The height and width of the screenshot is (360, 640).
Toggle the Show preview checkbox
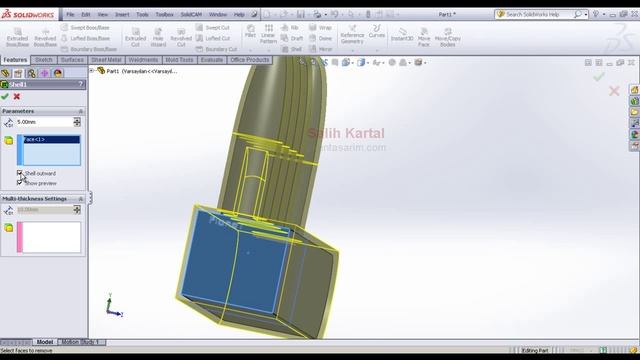coord(20,183)
